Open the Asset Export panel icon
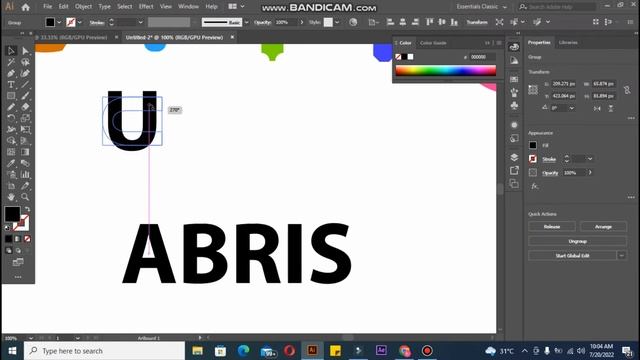640x360 pixels. [514, 170]
